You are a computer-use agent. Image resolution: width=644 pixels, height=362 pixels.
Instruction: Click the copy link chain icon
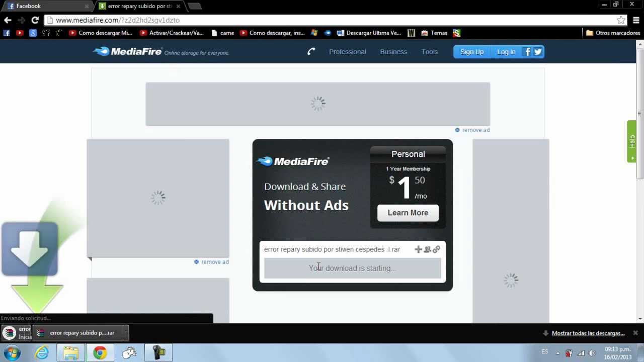(436, 249)
